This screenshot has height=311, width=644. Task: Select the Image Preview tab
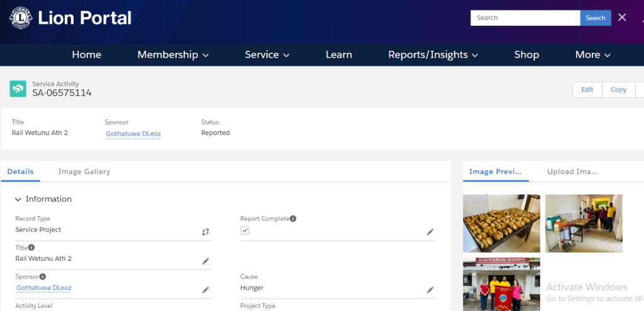[496, 172]
